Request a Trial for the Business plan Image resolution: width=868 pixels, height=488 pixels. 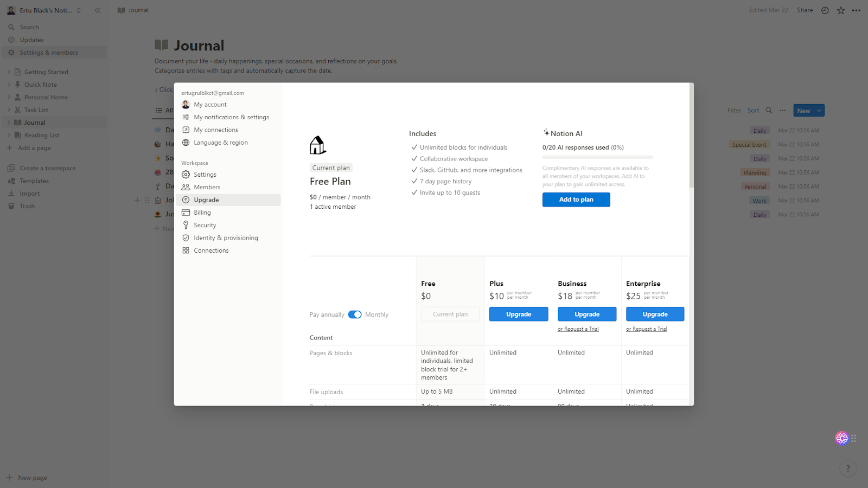point(578,329)
